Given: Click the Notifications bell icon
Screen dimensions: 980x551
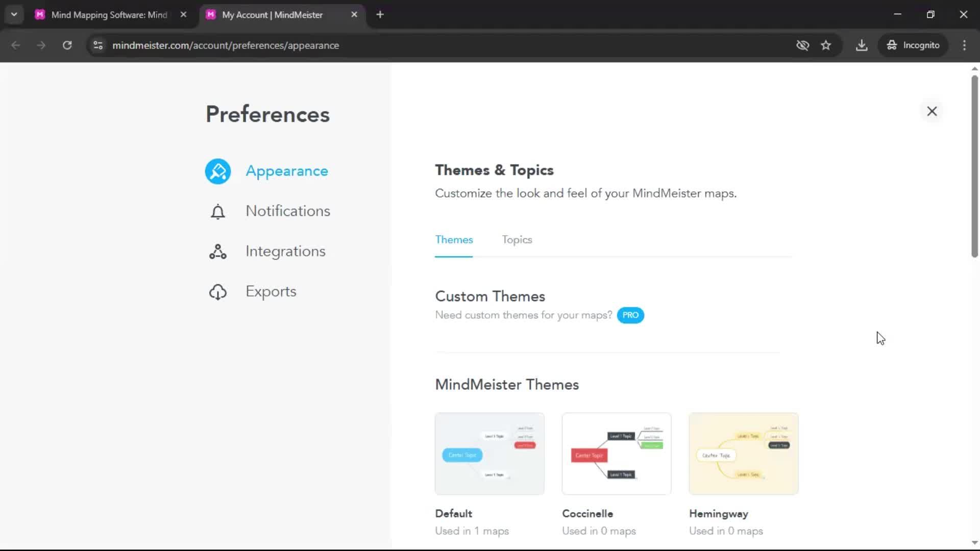Looking at the screenshot, I should click(x=218, y=211).
